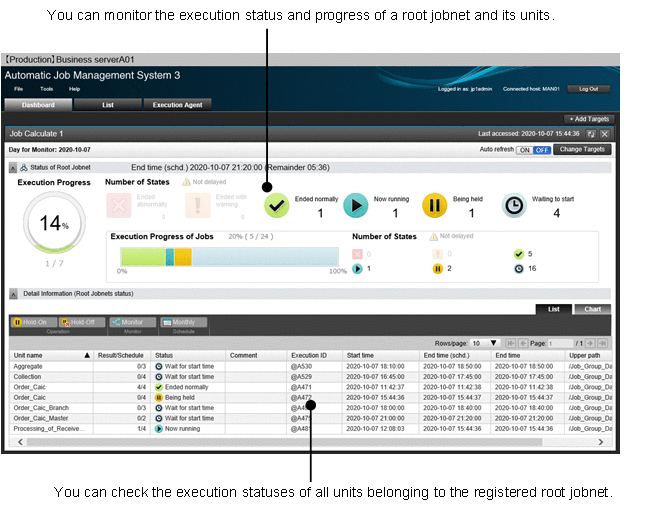
Task: Switch Auto refresh to OFF
Action: point(541,150)
